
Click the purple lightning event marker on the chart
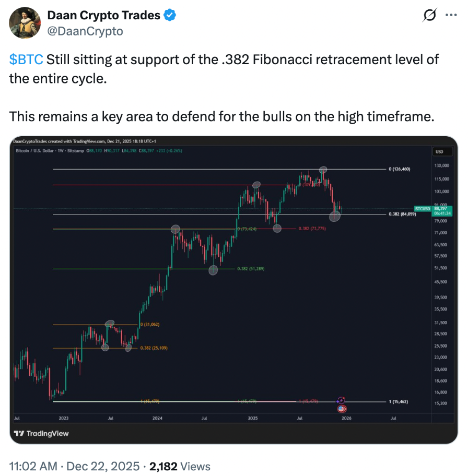[x=341, y=400]
